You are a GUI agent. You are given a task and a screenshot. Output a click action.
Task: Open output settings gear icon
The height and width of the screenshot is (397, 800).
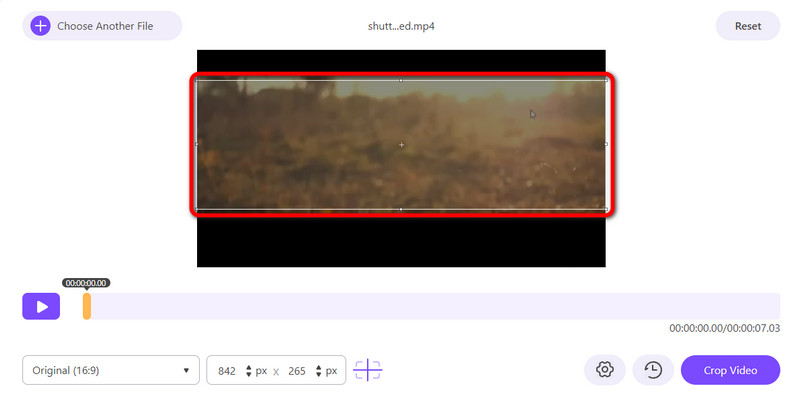[x=605, y=370]
